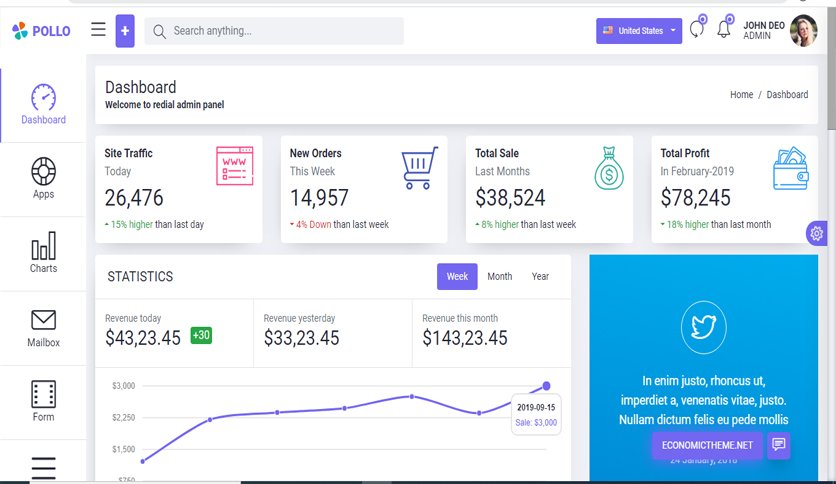The height and width of the screenshot is (484, 836).
Task: Click the Total Profit wallet icon
Action: coord(791,168)
